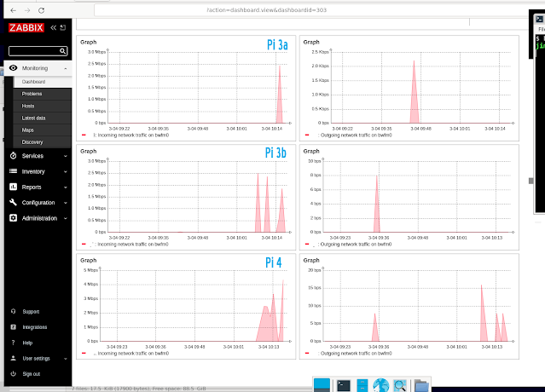Open Latest data in Monitoring

coord(34,118)
